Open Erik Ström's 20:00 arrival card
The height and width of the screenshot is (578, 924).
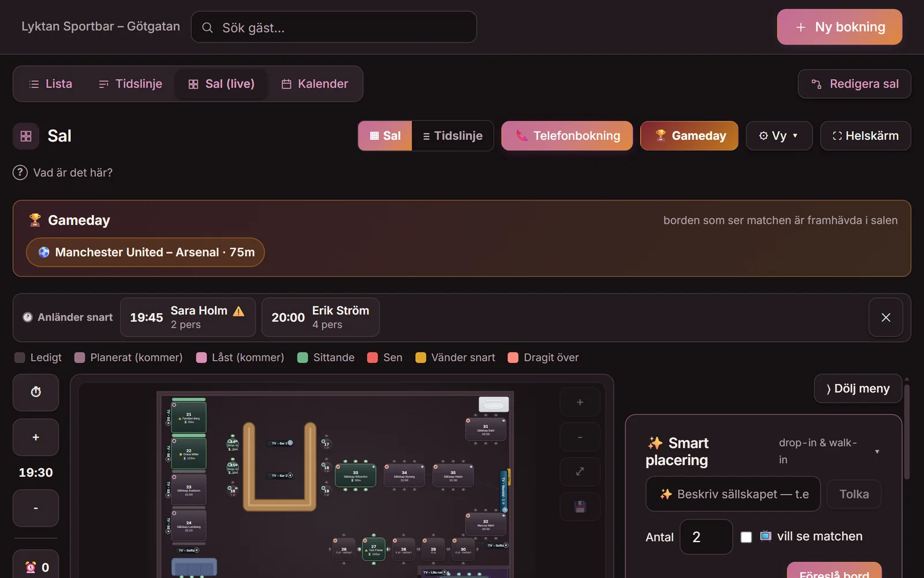point(321,317)
